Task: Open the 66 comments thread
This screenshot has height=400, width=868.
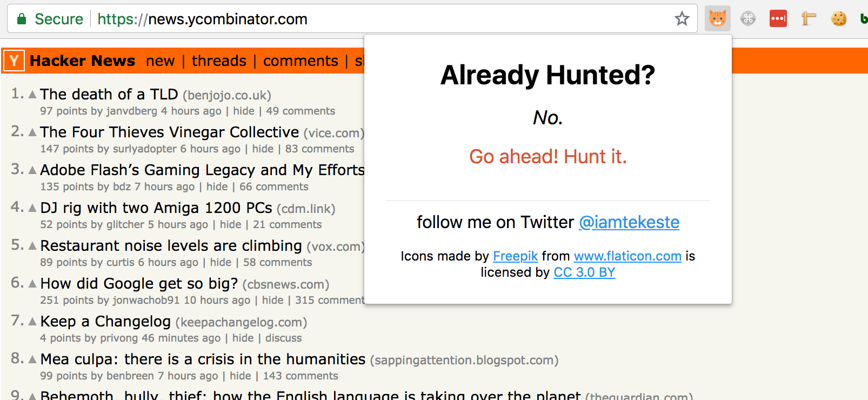Action: click(x=274, y=186)
